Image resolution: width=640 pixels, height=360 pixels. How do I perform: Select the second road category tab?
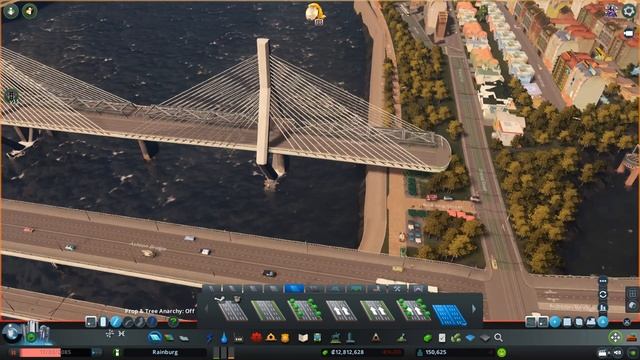(x=232, y=289)
